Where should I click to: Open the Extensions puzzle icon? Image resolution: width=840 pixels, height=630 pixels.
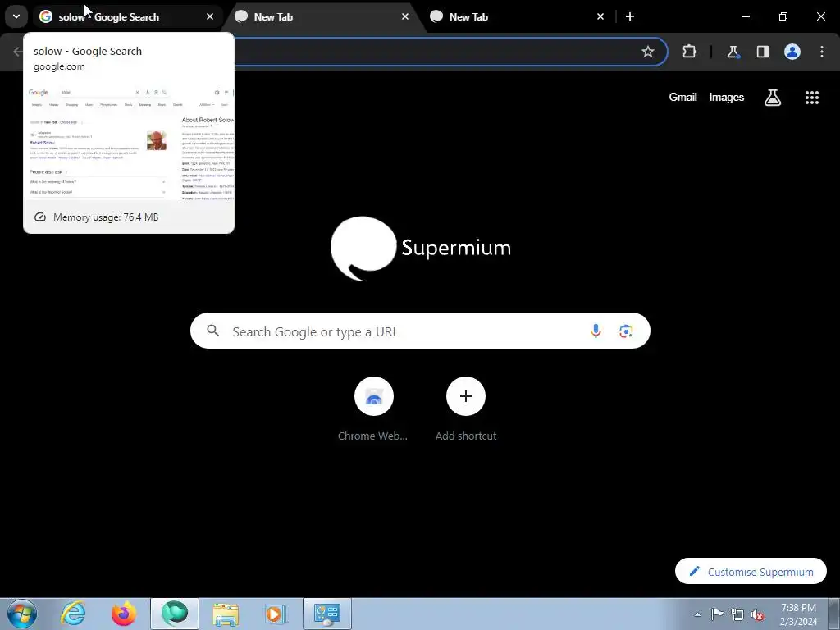(689, 52)
